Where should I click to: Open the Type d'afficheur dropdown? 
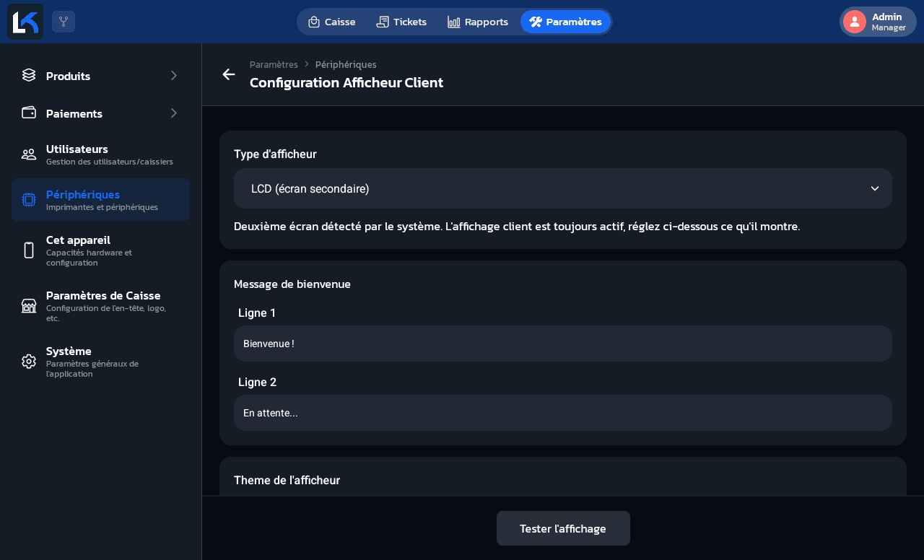tap(563, 188)
